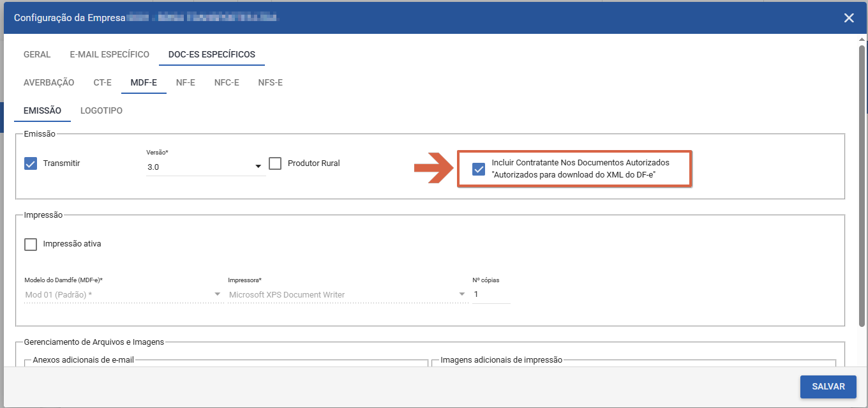
Task: Click the Imagens adicionais de impressão label
Action: click(502, 360)
